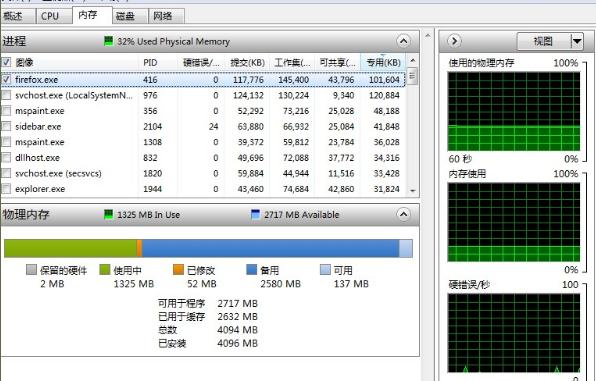The image size is (596, 381).
Task: Click the gray 保留的硬件 legend swatch
Action: [x=31, y=270]
